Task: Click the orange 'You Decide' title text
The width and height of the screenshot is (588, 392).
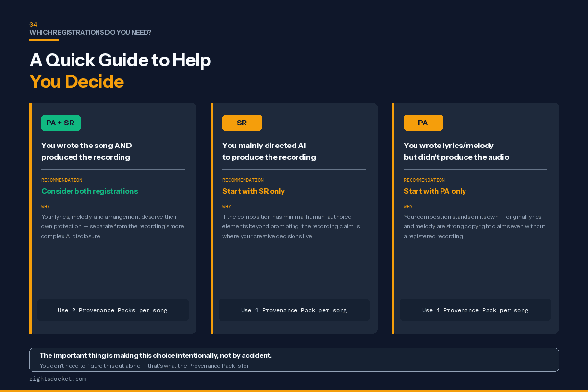Action: coord(77,81)
